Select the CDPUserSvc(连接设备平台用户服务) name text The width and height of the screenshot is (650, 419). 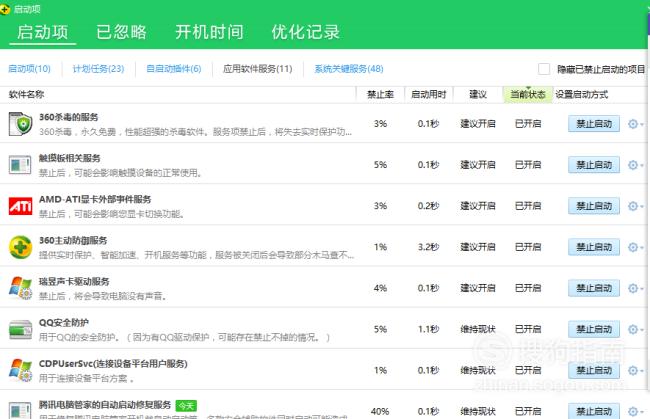pos(113,363)
